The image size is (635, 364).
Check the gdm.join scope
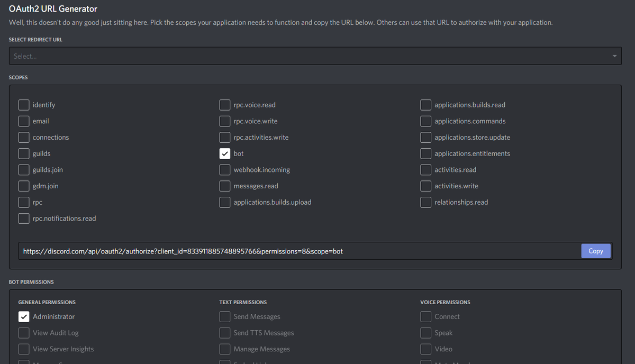click(x=24, y=186)
